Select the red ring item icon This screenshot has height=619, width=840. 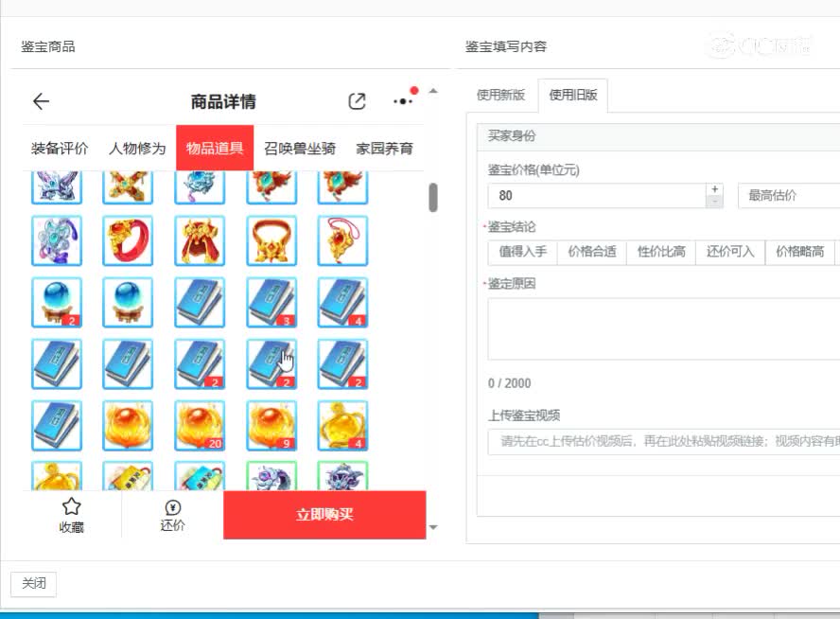click(128, 240)
